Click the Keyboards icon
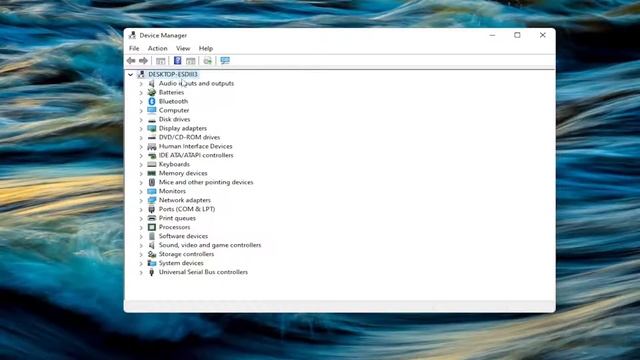The height and width of the screenshot is (360, 640). 151,164
